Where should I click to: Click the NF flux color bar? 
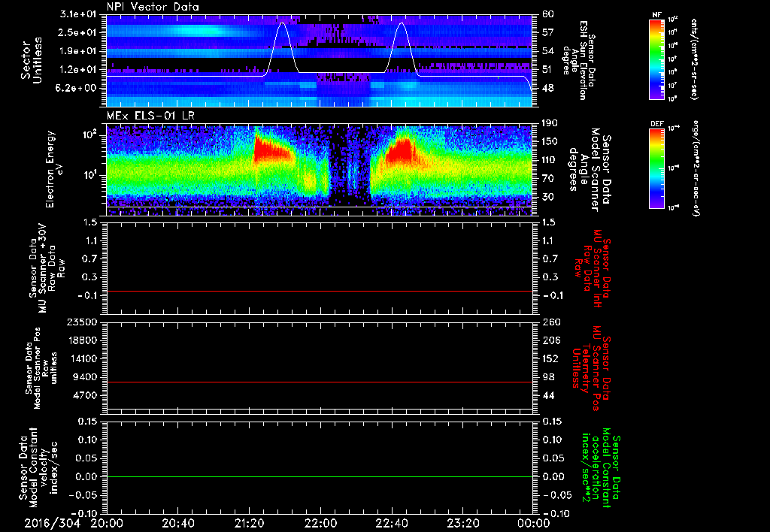tap(656, 59)
